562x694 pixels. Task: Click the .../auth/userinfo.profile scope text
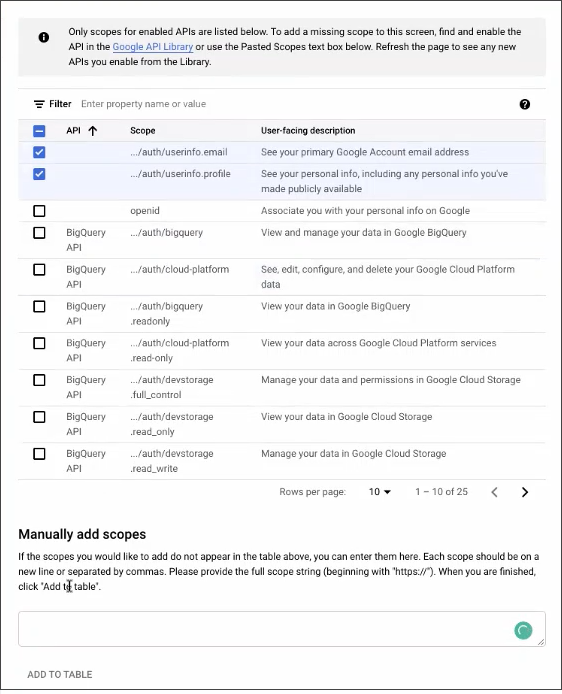(180, 174)
